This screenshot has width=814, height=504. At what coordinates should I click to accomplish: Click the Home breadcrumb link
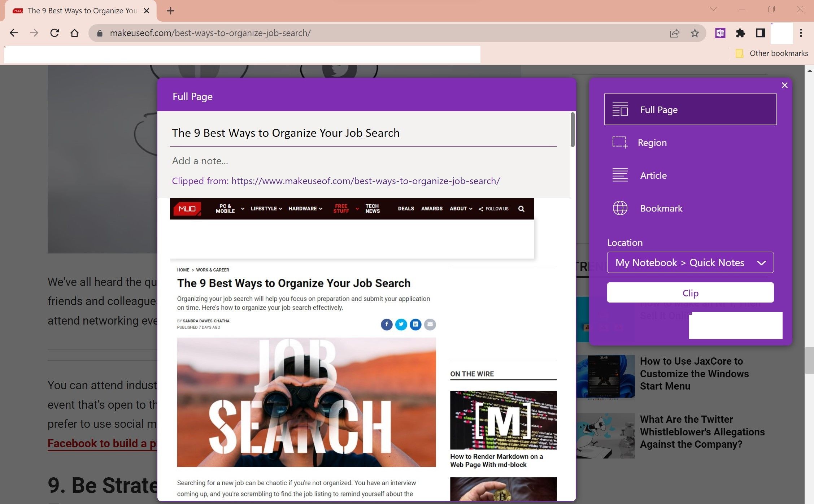pos(183,270)
